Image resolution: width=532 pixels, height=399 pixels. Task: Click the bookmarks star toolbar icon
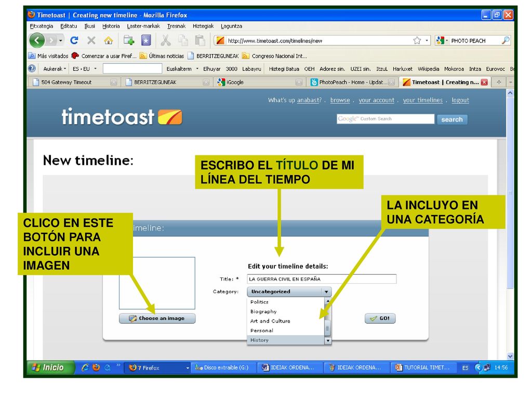(x=146, y=41)
